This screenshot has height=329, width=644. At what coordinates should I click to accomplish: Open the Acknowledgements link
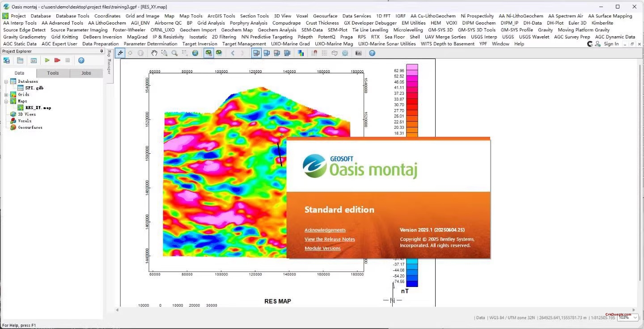325,230
